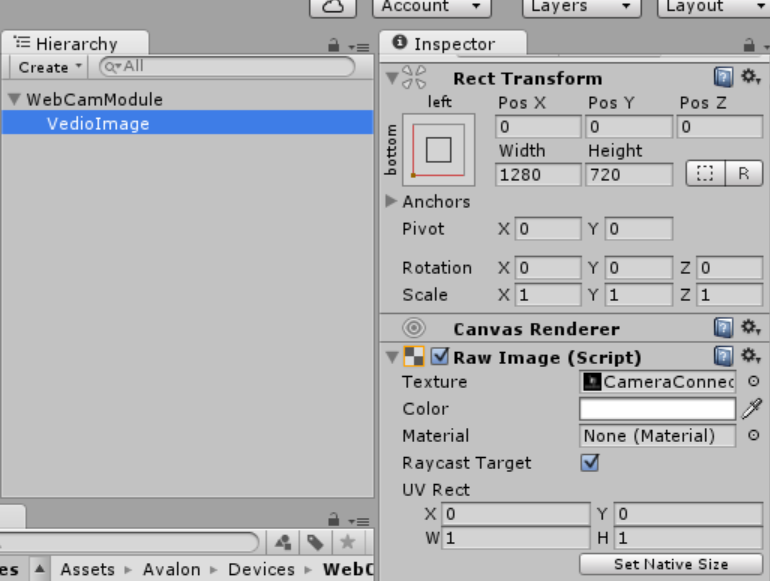770x581 pixels.
Task: Click the UV Rect W field
Action: click(516, 538)
